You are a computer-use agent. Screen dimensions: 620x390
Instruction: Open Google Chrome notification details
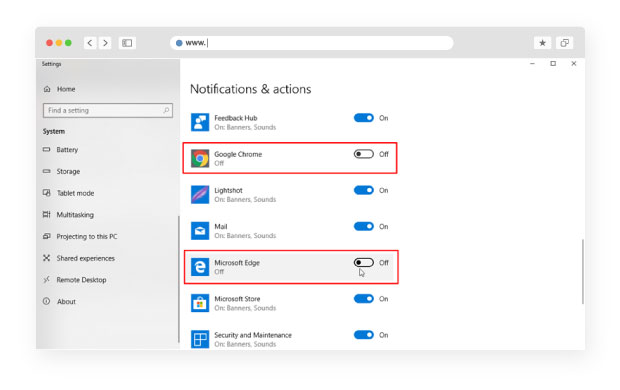click(x=290, y=158)
